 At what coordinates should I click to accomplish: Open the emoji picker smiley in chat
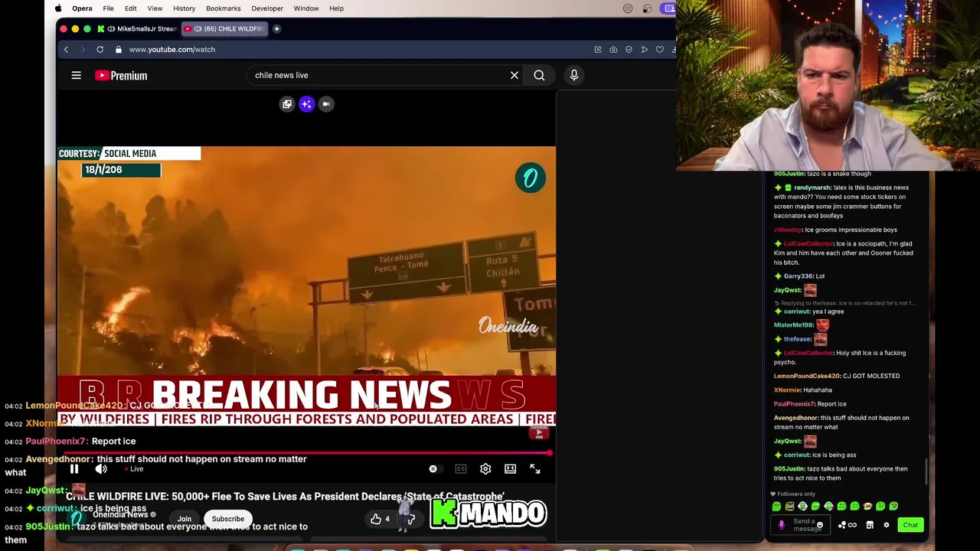[820, 526]
